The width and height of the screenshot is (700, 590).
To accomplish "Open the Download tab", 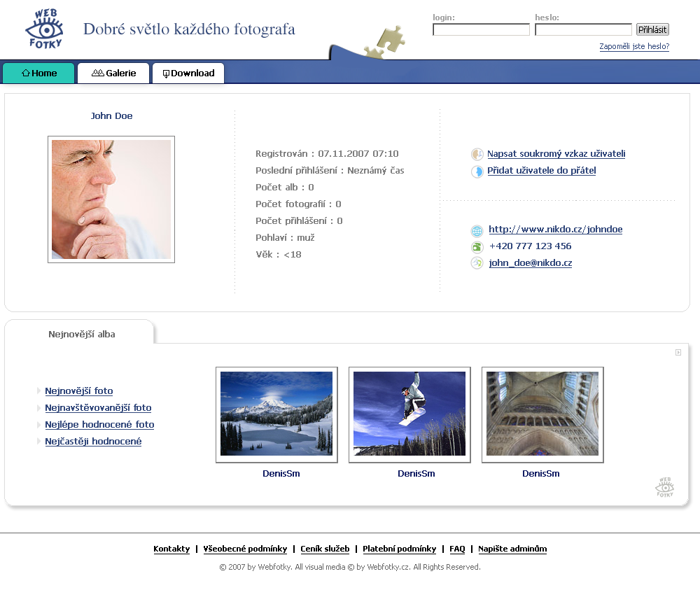I will click(x=188, y=73).
